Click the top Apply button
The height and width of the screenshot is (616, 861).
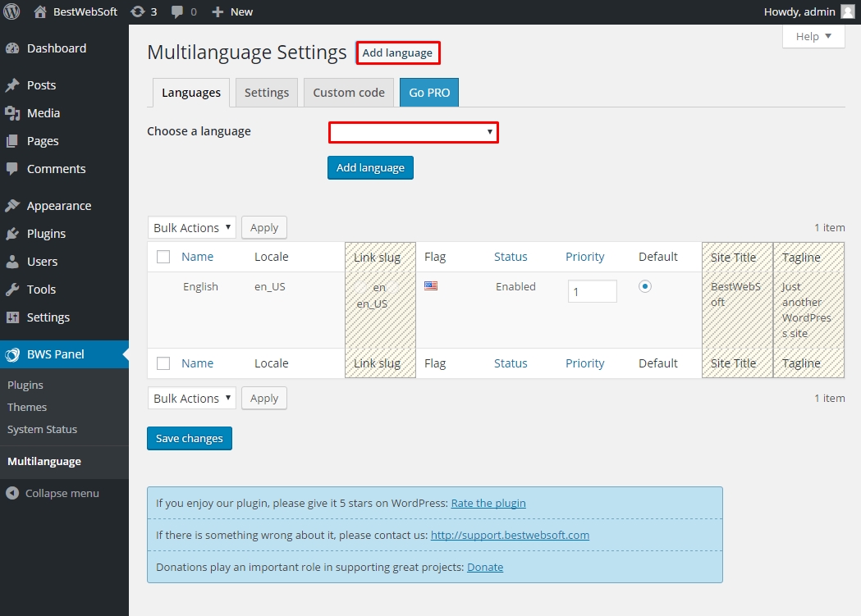pyautogui.click(x=264, y=228)
